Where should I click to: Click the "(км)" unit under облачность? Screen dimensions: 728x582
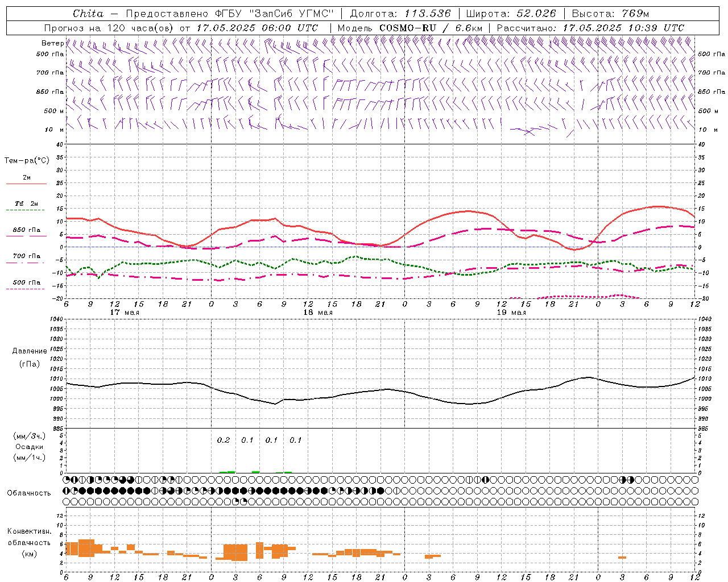[x=29, y=554]
